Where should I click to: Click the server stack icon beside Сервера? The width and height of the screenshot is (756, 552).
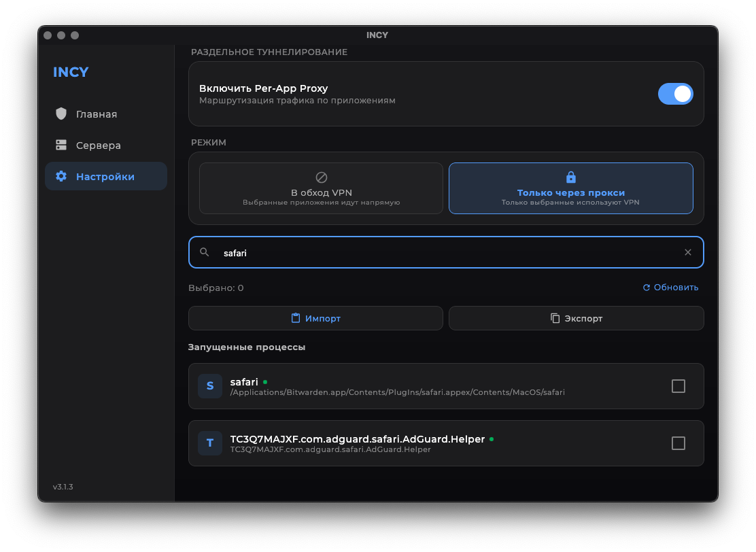click(61, 145)
